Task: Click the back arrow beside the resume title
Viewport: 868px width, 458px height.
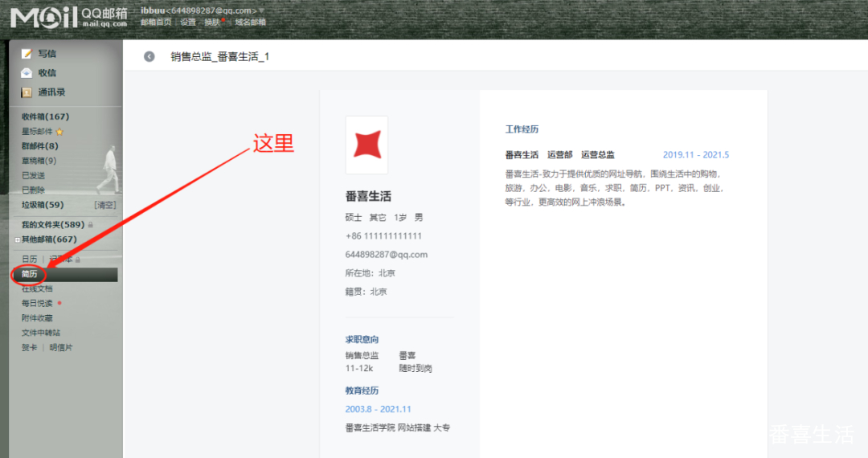Action: (149, 56)
